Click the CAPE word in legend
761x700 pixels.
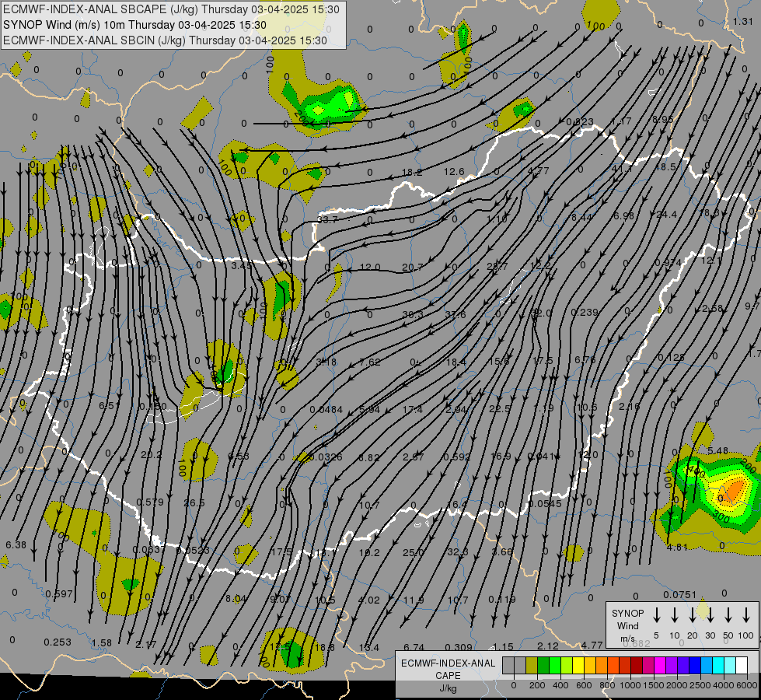pos(448,676)
